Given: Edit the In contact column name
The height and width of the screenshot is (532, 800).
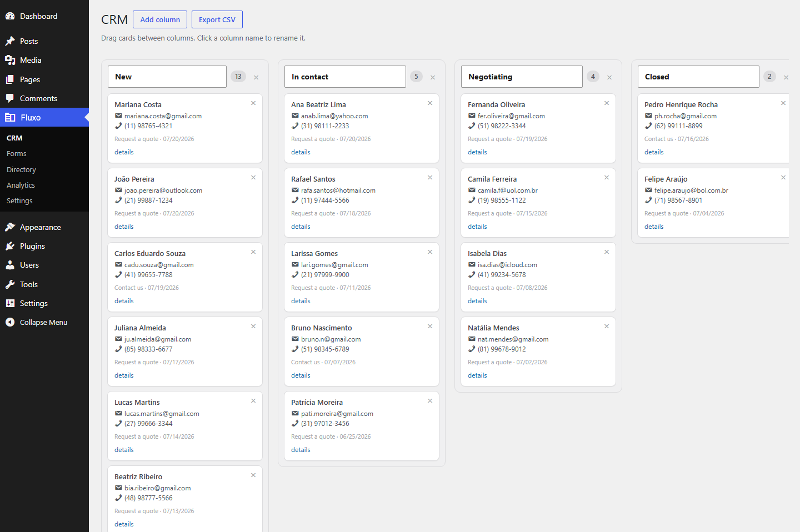Looking at the screenshot, I should (345, 77).
